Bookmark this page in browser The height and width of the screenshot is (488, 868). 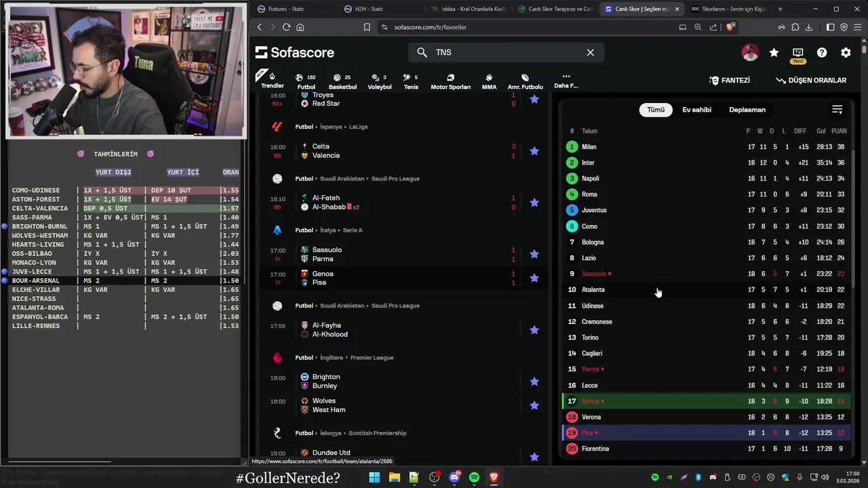[x=367, y=27]
